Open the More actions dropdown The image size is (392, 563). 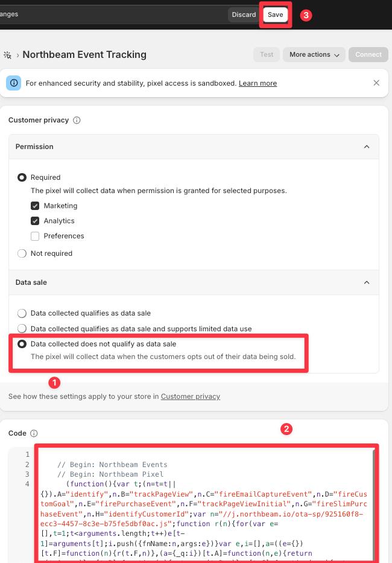pos(314,54)
